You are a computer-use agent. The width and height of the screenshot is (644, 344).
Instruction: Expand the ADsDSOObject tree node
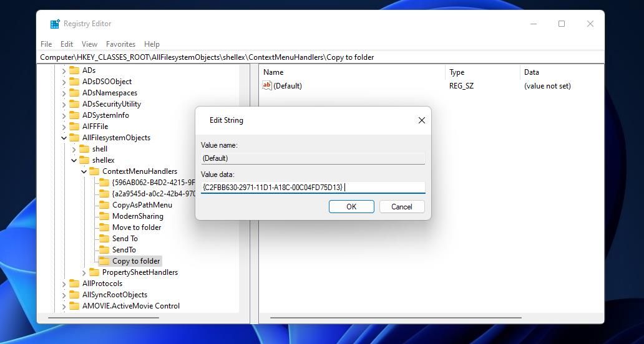coord(64,82)
